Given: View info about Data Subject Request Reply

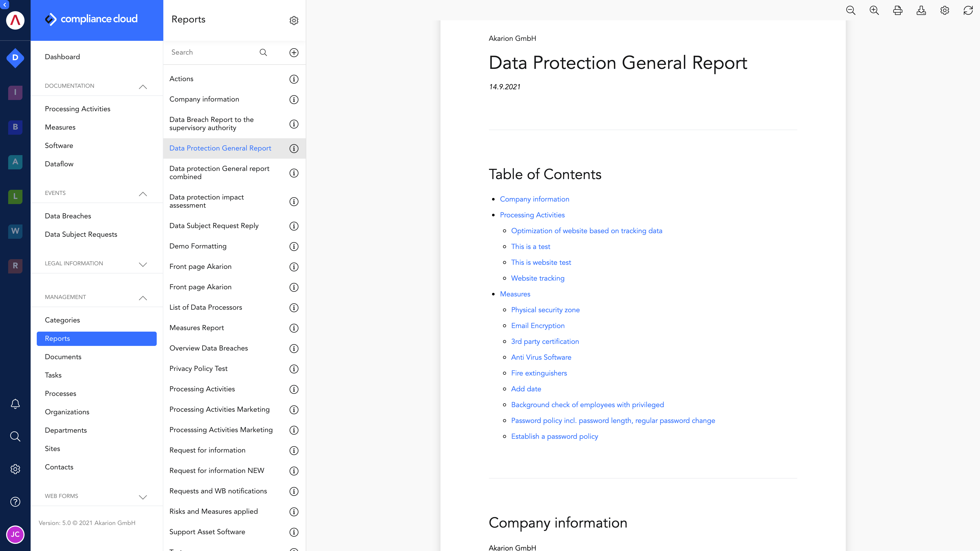Looking at the screenshot, I should (x=293, y=226).
